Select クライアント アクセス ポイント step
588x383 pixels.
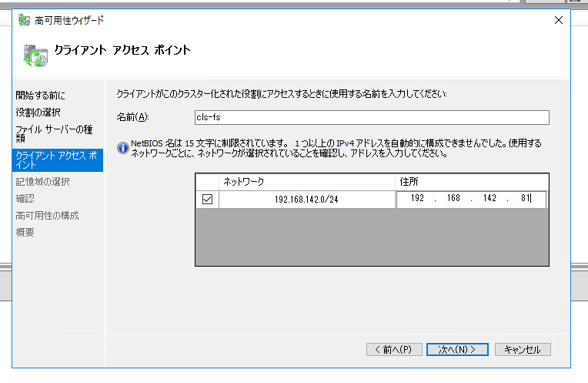pos(58,160)
